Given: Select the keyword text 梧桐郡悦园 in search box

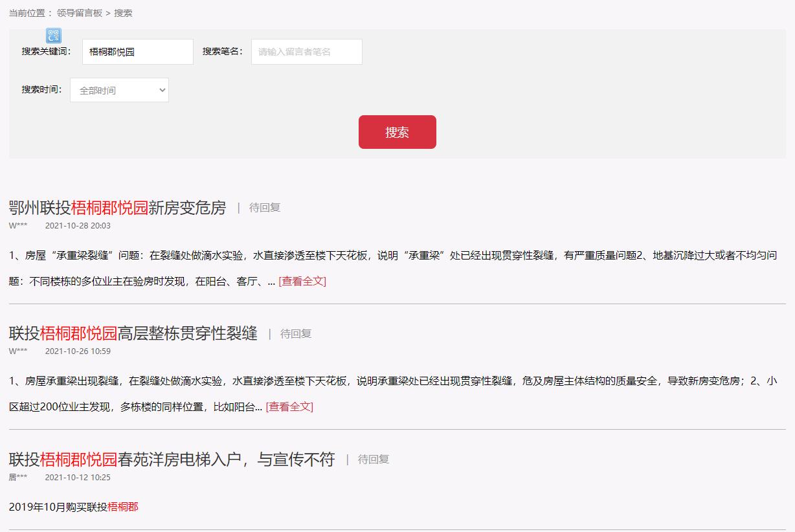Looking at the screenshot, I should [x=115, y=52].
